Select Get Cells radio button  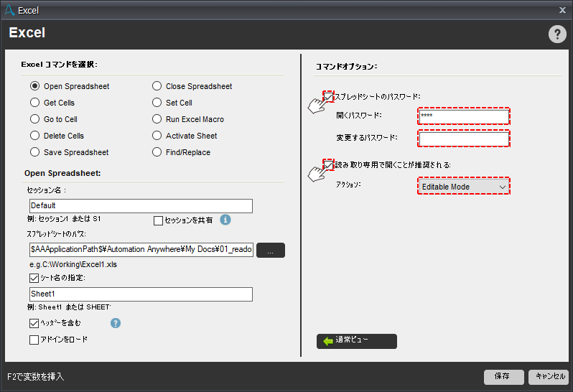pyautogui.click(x=34, y=102)
